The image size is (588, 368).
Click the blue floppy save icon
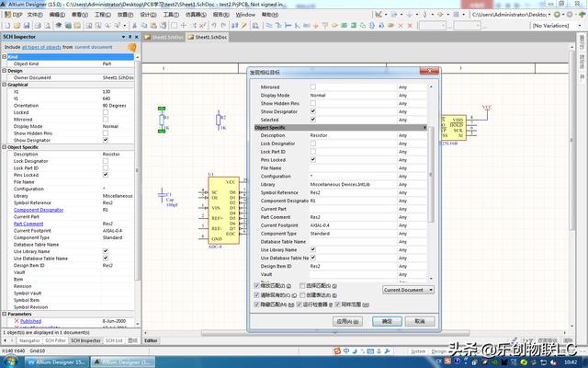(27, 26)
